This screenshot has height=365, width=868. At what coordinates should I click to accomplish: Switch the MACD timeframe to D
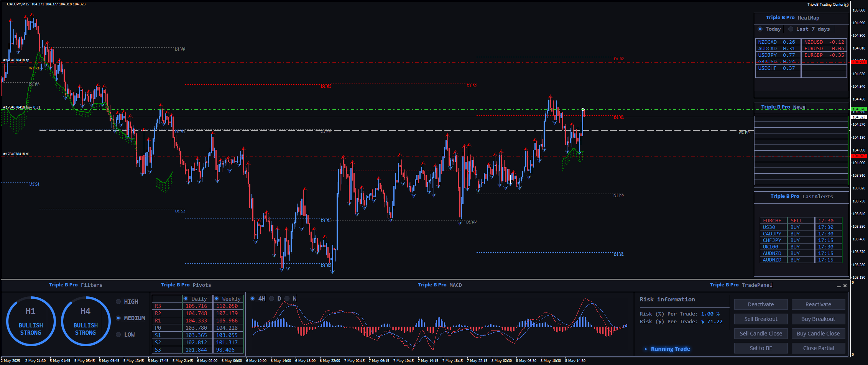click(271, 299)
